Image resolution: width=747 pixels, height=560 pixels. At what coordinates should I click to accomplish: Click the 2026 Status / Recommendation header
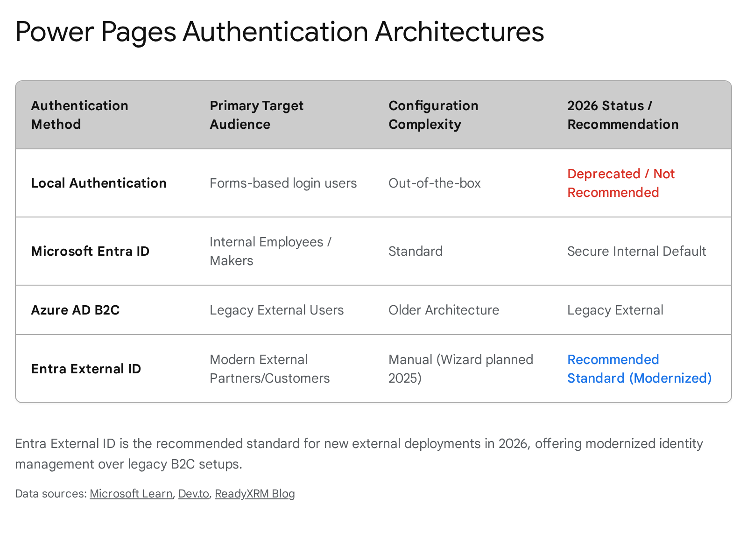tap(623, 115)
